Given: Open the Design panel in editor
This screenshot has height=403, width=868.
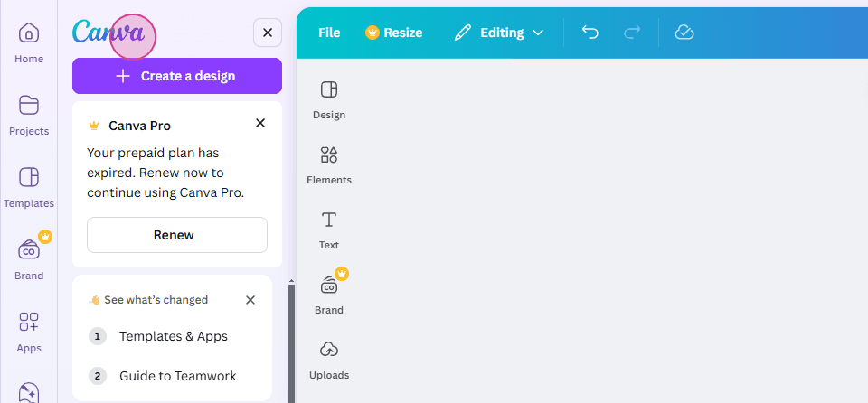Looking at the screenshot, I should pyautogui.click(x=329, y=100).
